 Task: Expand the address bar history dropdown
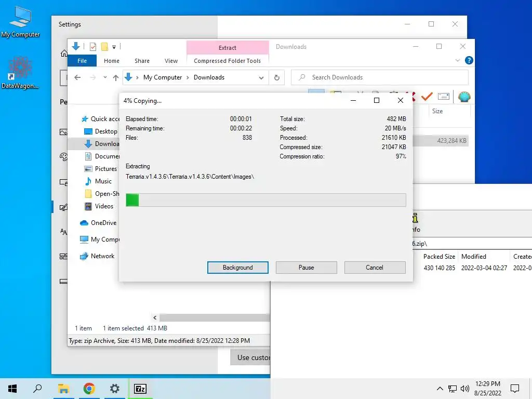261,78
